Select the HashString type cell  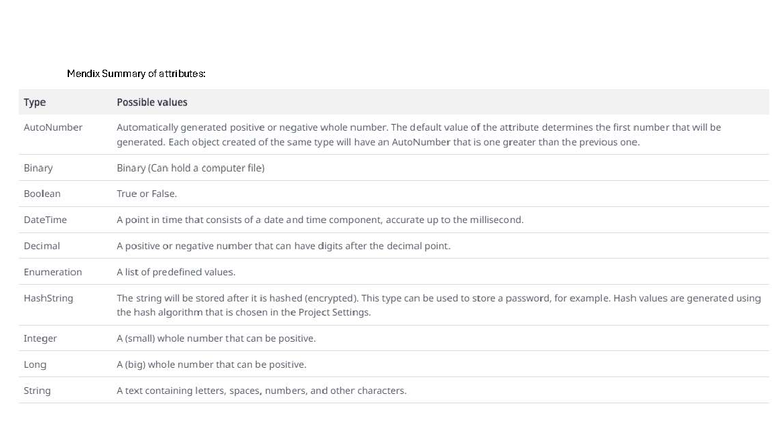coord(48,298)
